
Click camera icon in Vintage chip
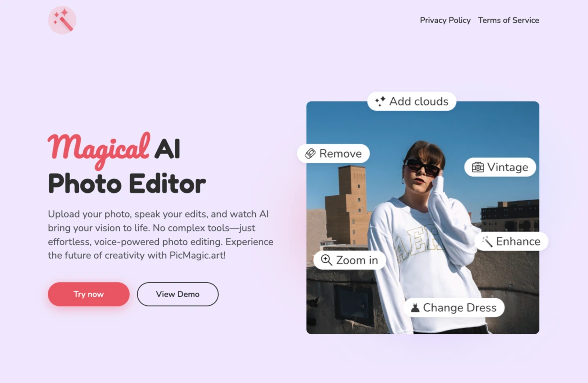[x=478, y=167]
